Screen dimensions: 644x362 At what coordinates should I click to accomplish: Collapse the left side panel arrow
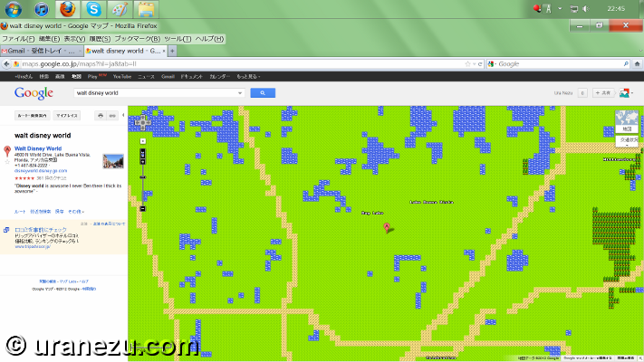coord(123,115)
